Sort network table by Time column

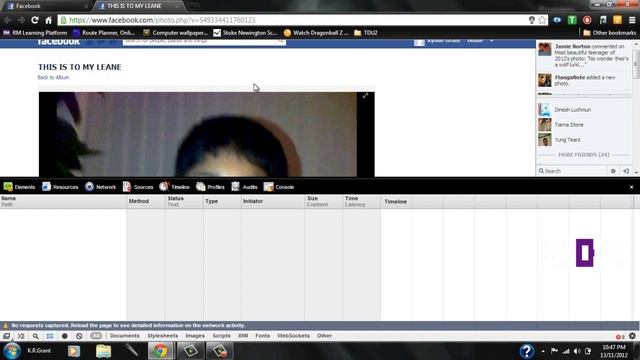coord(362,201)
